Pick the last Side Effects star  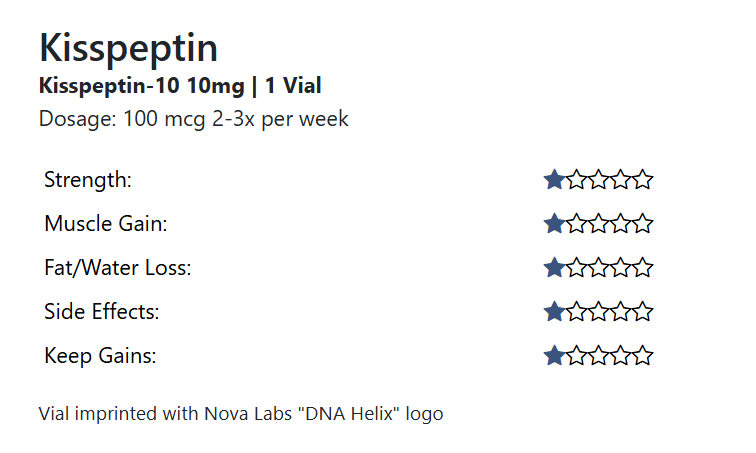coord(643,312)
